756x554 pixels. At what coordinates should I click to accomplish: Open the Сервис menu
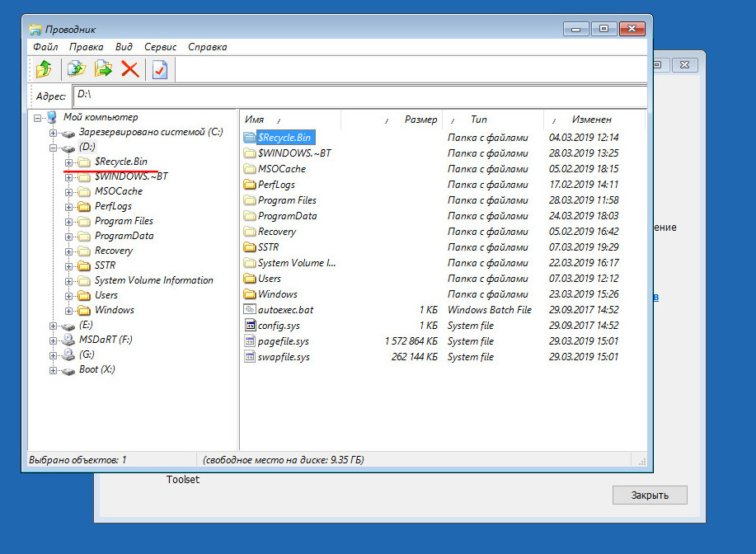point(161,47)
